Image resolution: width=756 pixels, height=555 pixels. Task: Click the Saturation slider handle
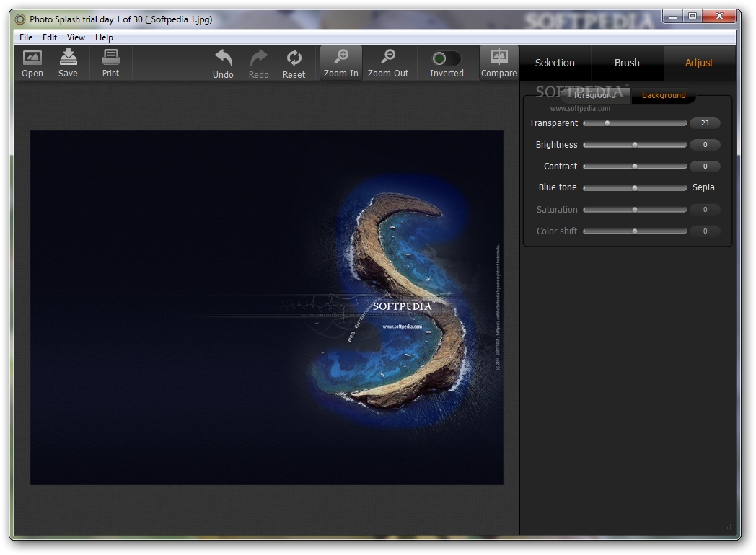(635, 210)
